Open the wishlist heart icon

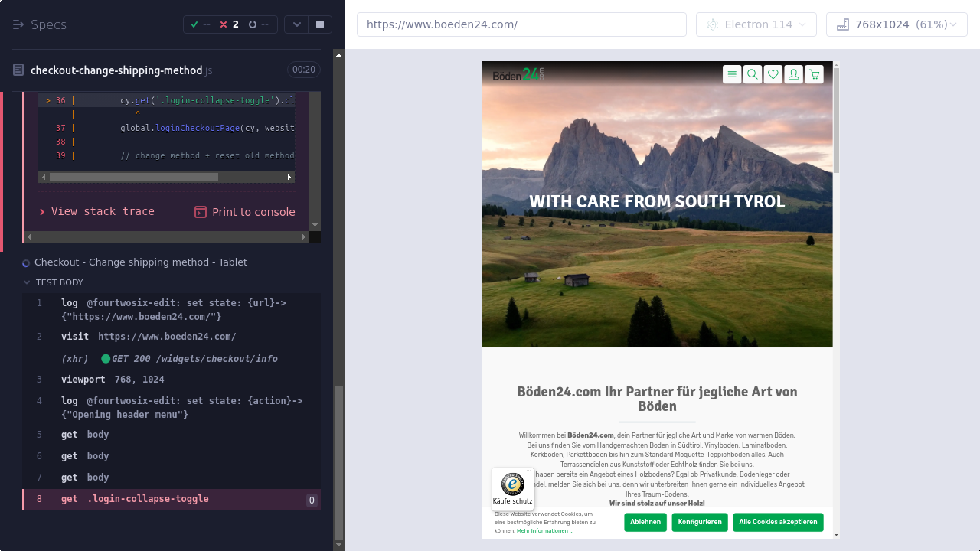[x=773, y=74]
